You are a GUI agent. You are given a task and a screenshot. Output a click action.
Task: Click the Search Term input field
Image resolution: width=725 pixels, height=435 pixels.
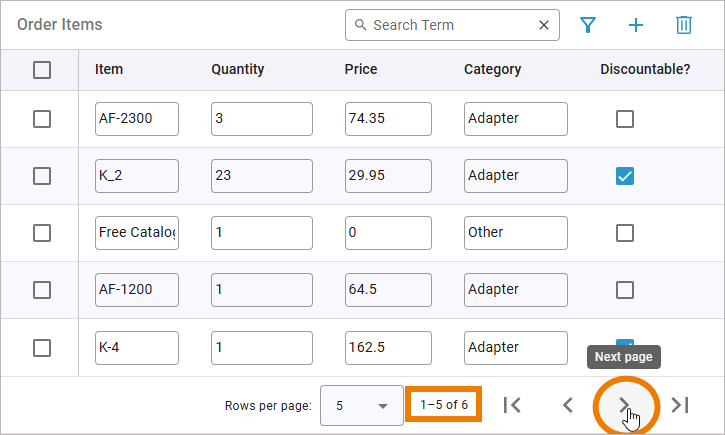pos(450,25)
